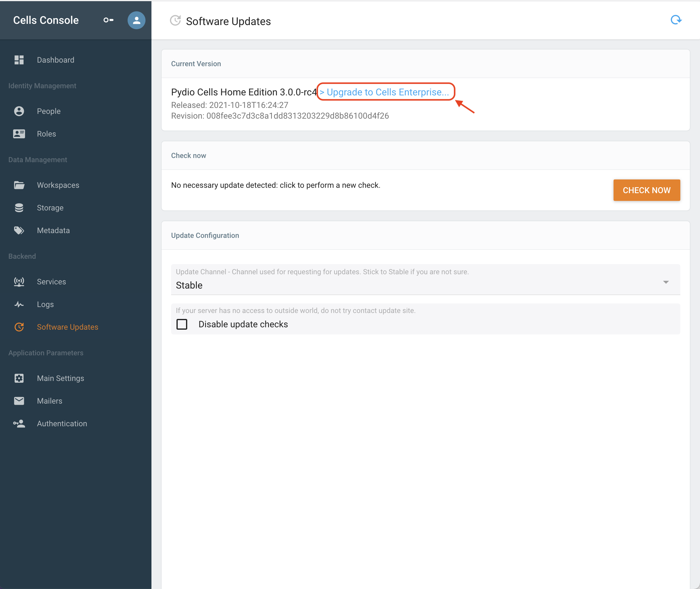The image size is (700, 589).
Task: Select Logs menu entry
Action: 45,305
